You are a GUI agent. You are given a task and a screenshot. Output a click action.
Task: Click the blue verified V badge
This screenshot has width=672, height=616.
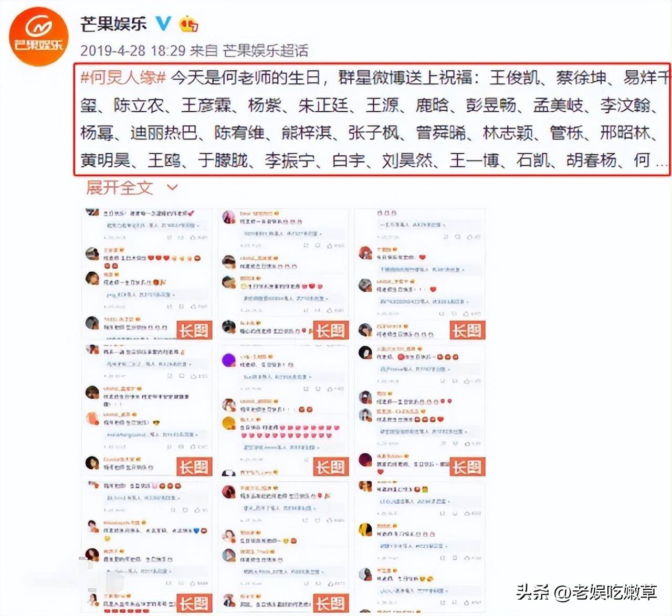[x=163, y=23]
